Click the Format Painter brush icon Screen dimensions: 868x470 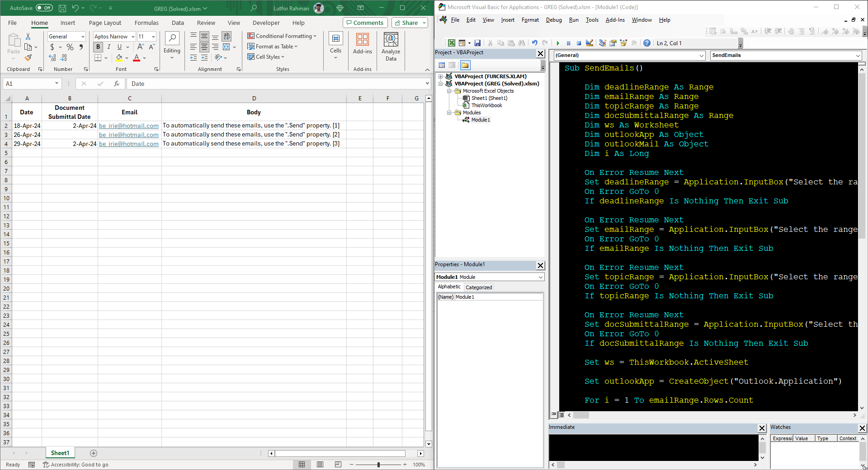point(28,58)
